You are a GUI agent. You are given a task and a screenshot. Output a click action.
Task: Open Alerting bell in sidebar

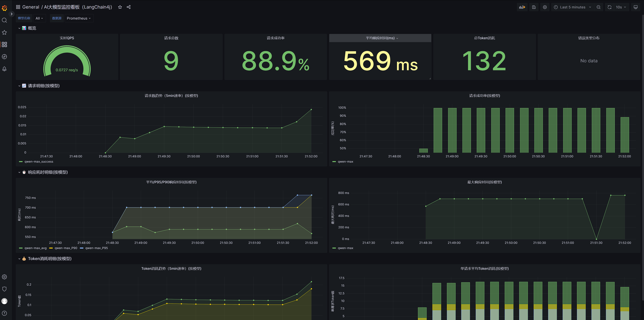[5, 69]
